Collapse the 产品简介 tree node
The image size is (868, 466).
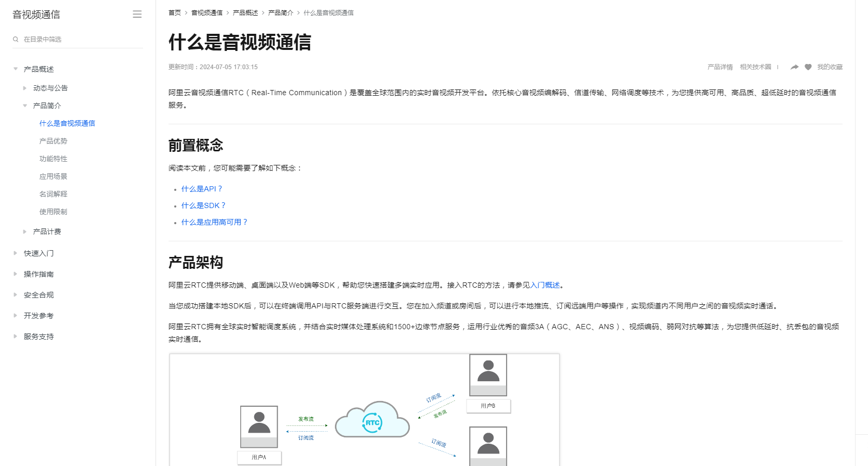click(24, 106)
